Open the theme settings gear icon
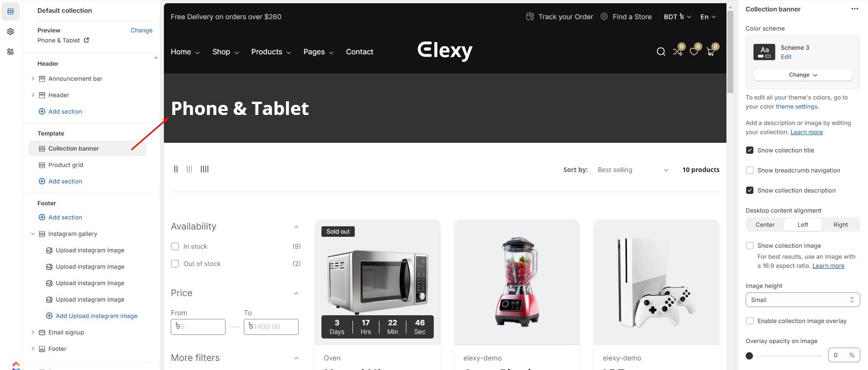 click(11, 31)
